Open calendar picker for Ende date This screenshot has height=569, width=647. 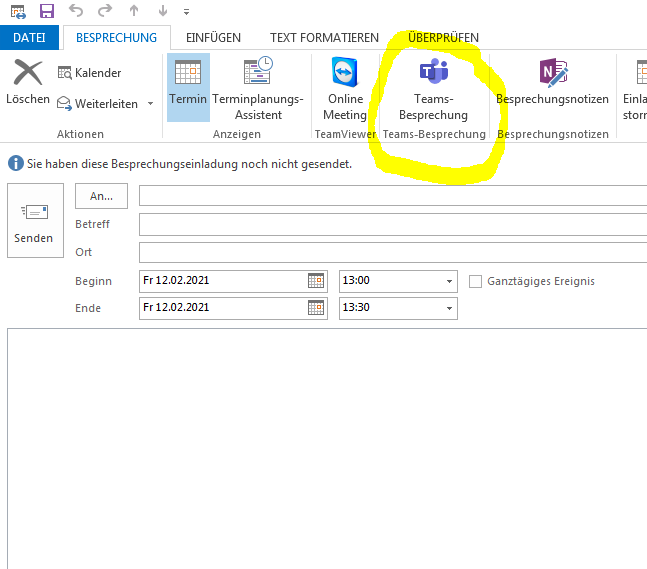pos(316,308)
